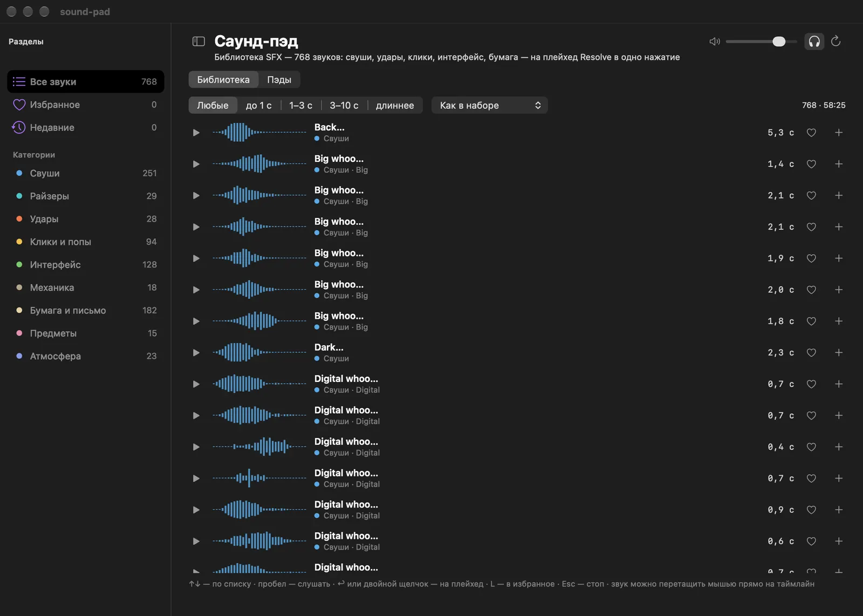
Task: Toggle the sidebar panel icon
Action: pos(198,42)
